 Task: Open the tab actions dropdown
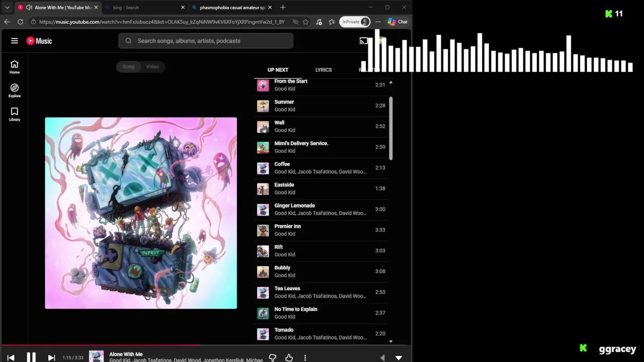coord(7,8)
